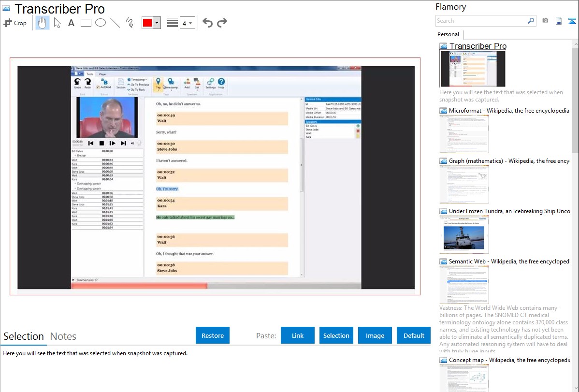Viewport: 579px width, 392px height.
Task: Pick the rectangle shape tool
Action: (x=86, y=23)
